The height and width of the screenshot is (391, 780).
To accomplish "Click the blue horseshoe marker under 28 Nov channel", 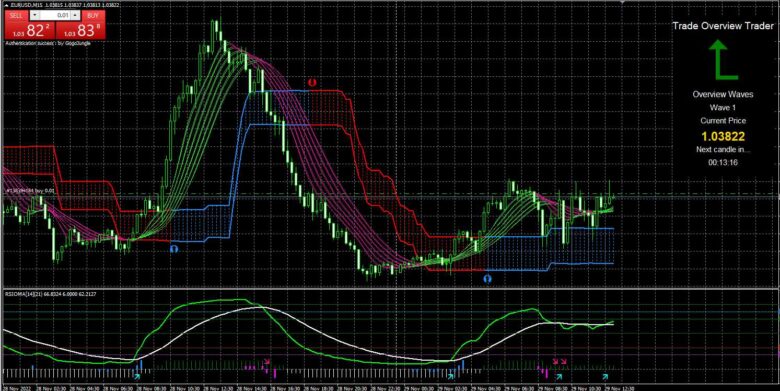I will (x=174, y=248).
